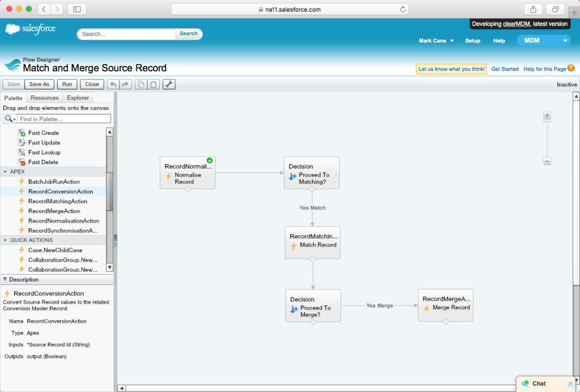
Task: Switch to the Resources tab
Action: (x=43, y=97)
